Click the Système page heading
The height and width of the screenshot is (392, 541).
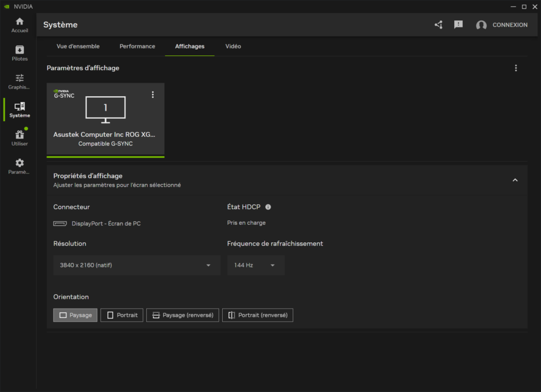click(x=61, y=25)
